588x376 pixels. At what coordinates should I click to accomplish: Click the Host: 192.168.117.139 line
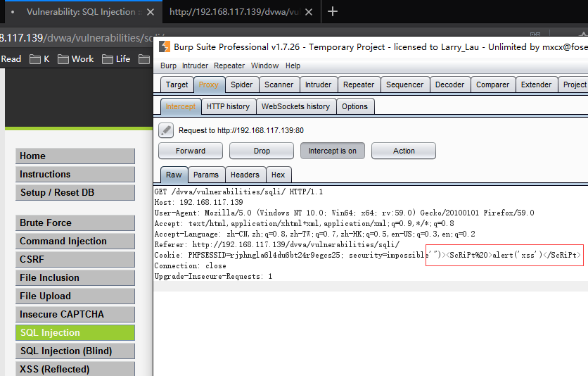coord(199,202)
